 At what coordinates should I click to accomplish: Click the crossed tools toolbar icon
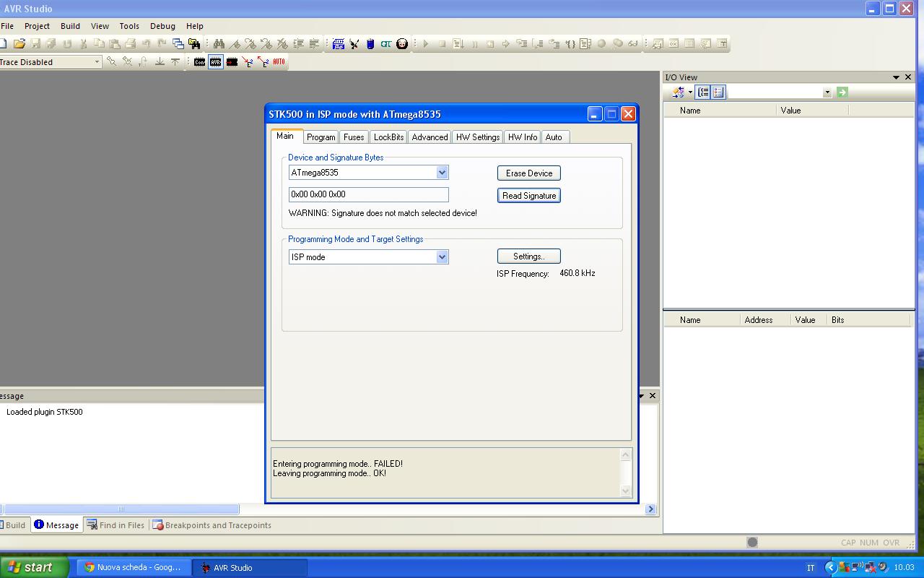click(x=354, y=43)
